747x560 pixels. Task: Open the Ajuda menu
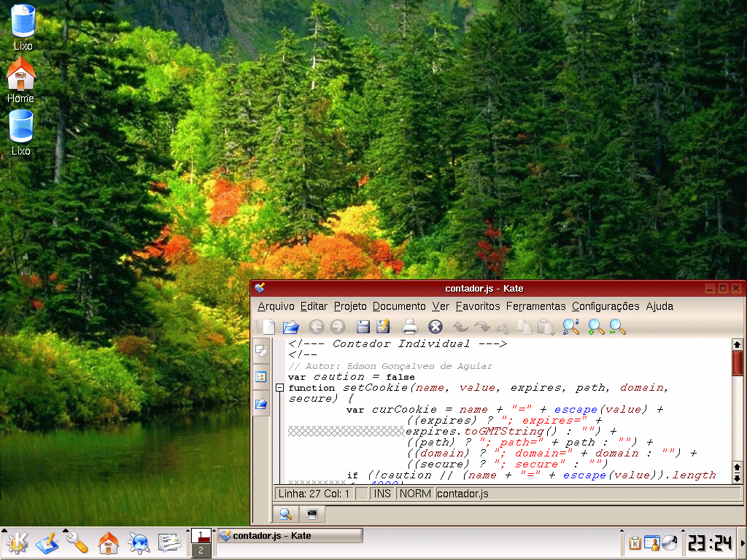tap(659, 306)
